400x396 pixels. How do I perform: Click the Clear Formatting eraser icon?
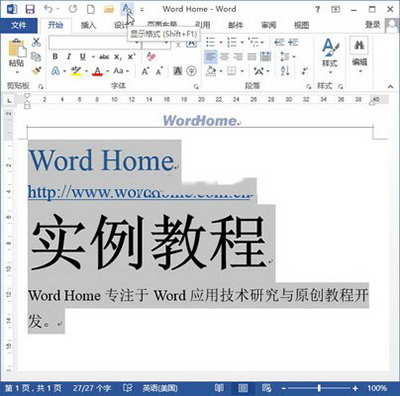tap(151, 57)
